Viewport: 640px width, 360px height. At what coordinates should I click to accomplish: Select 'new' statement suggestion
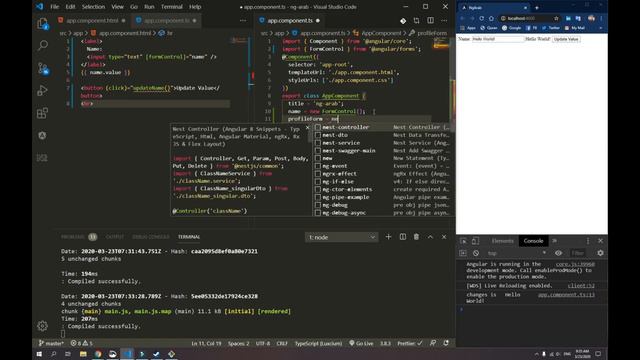tap(382, 158)
